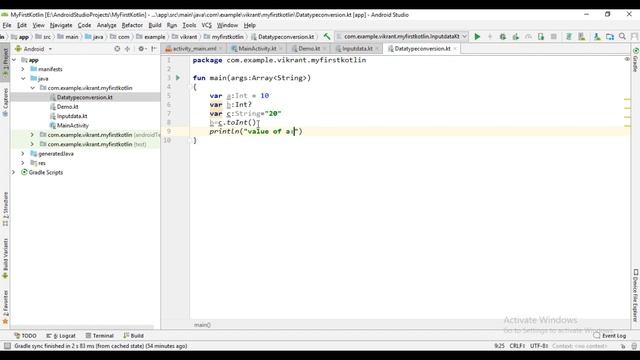This screenshot has width=640, height=360.
Task: Open the Android project view dropdown
Action: (x=33, y=49)
